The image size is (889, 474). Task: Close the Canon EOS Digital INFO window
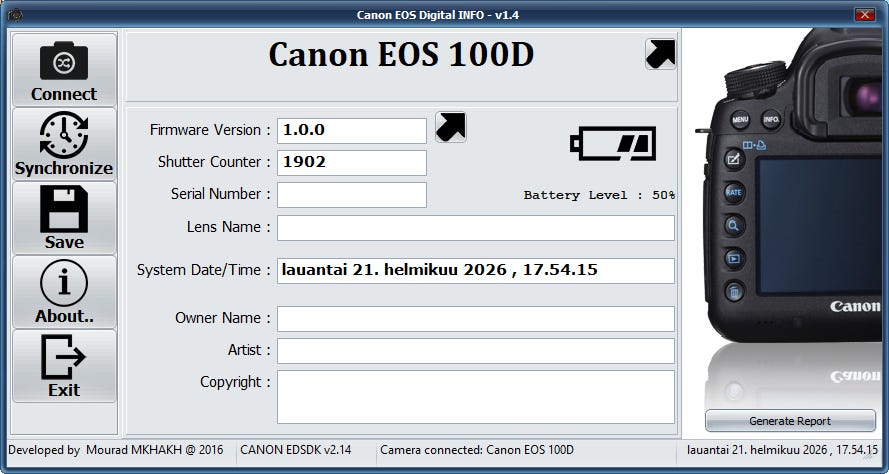(865, 15)
